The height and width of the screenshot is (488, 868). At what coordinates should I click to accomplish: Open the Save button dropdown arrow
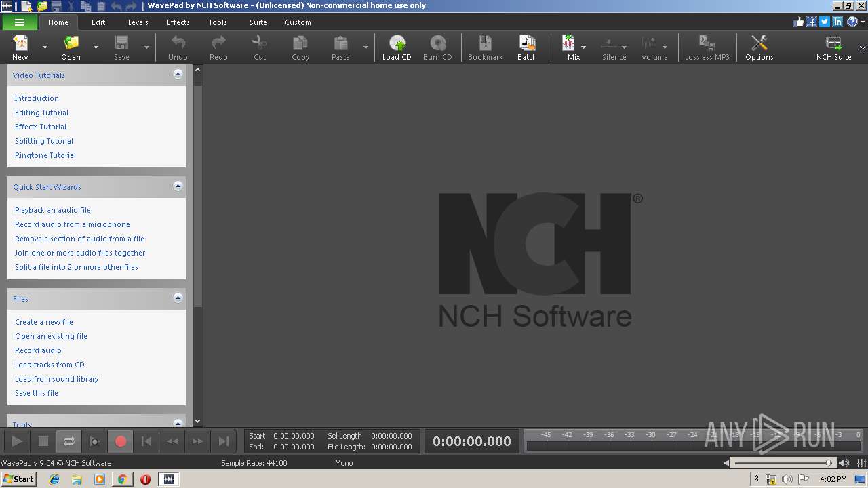pos(146,47)
